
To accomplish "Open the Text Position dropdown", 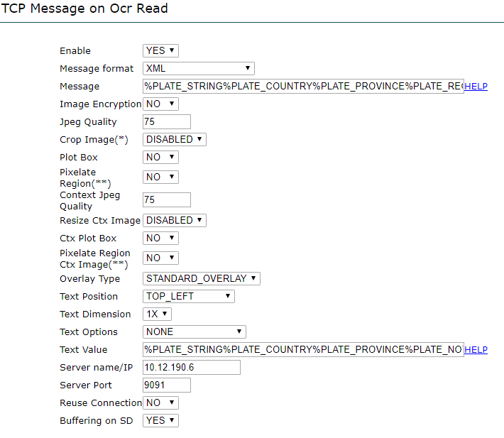I will pyautogui.click(x=189, y=296).
